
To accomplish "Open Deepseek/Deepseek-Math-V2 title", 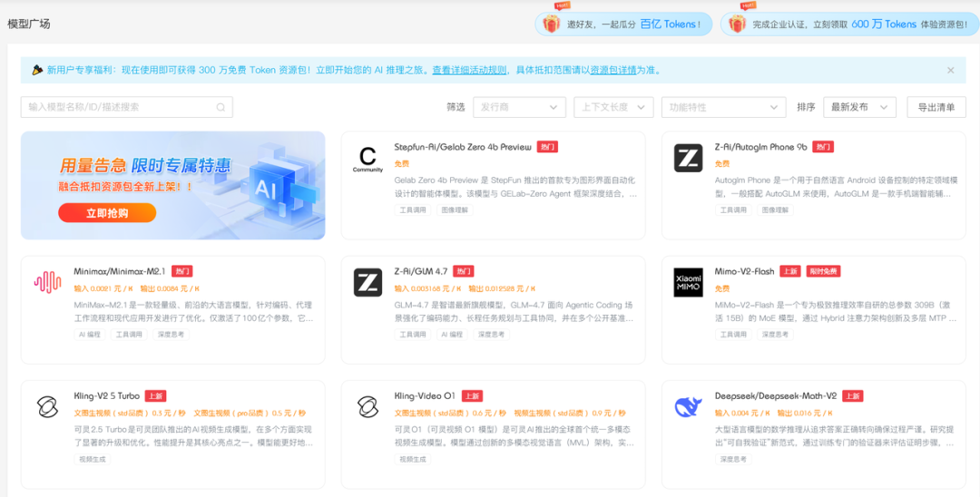I will [776, 395].
